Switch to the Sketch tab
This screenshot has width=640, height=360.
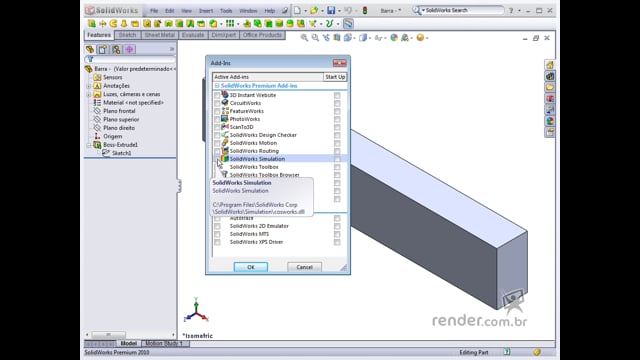[127, 35]
